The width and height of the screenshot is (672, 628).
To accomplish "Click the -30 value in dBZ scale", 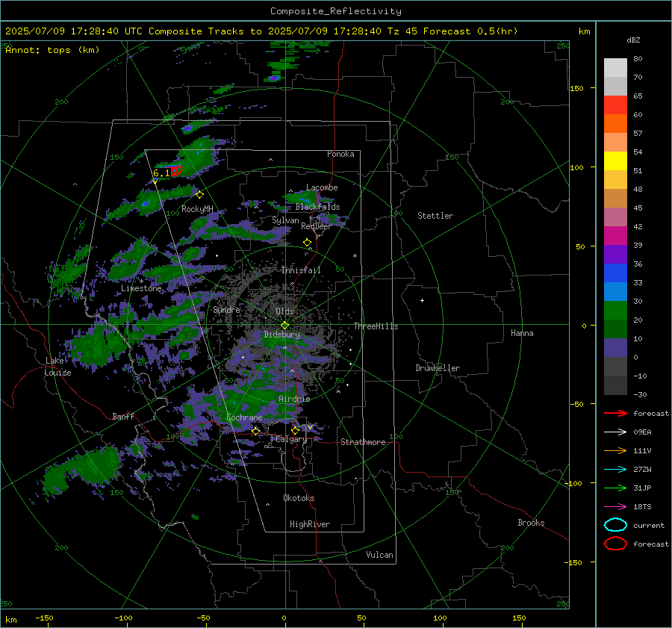I will coord(640,394).
